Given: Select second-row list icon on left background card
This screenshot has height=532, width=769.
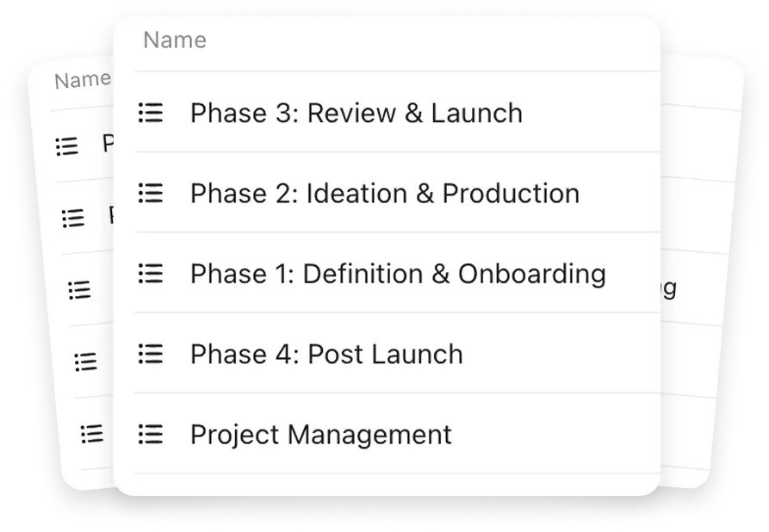Looking at the screenshot, I should coord(73,219).
